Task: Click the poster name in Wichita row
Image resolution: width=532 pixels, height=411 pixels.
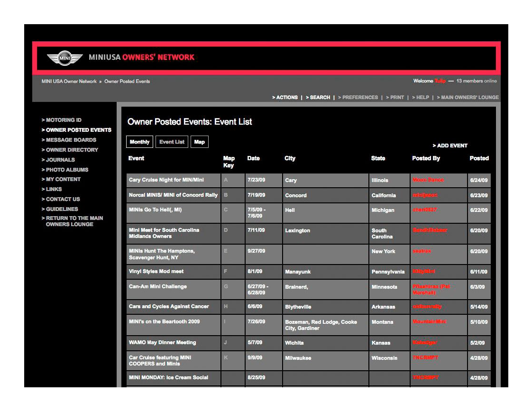Action: pos(425,342)
